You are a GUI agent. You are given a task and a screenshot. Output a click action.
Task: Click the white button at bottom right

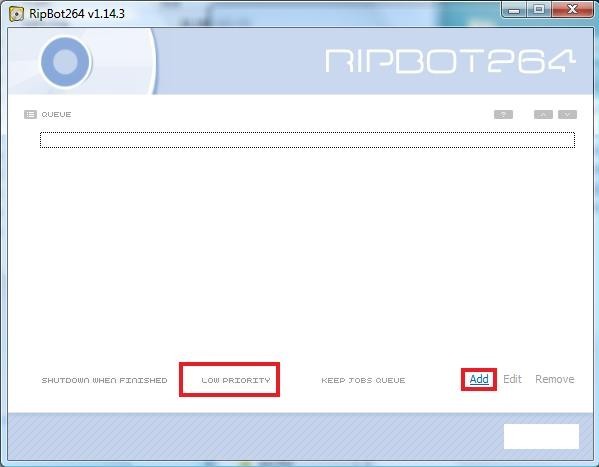[x=541, y=436]
